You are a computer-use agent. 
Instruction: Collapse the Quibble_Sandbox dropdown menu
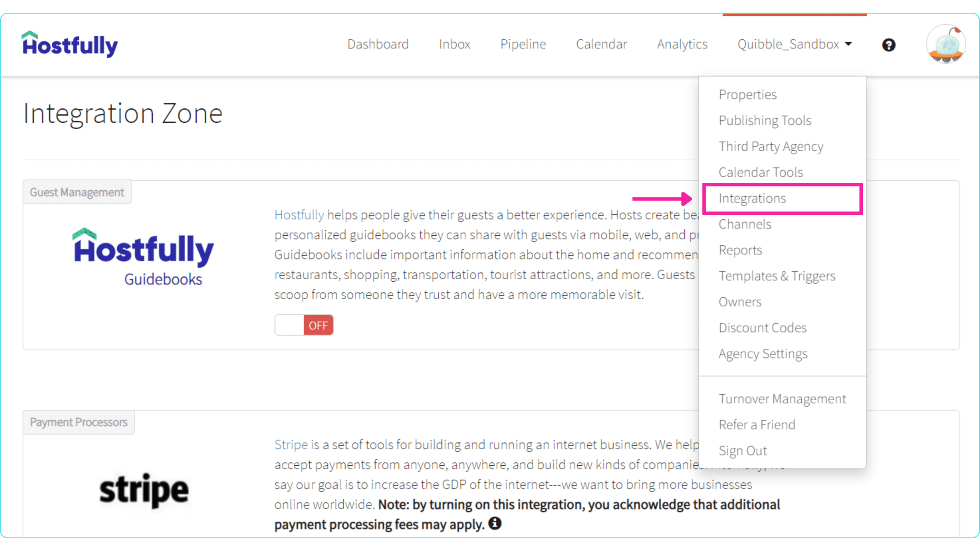[794, 44]
